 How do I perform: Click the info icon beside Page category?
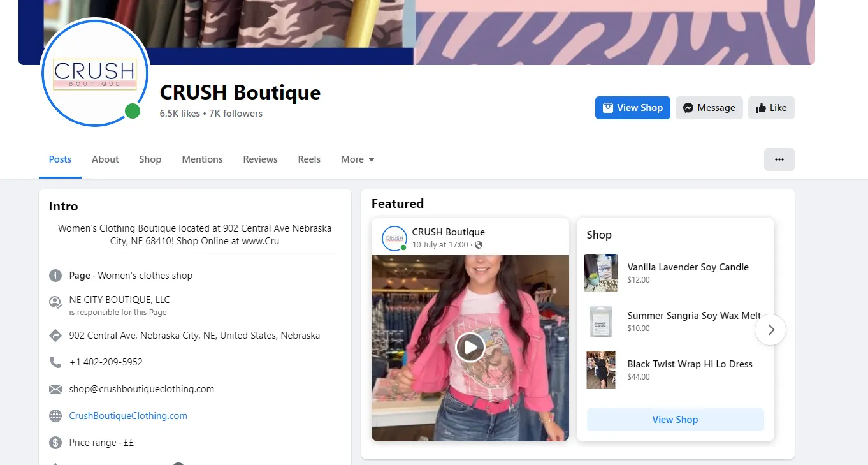[x=55, y=276]
